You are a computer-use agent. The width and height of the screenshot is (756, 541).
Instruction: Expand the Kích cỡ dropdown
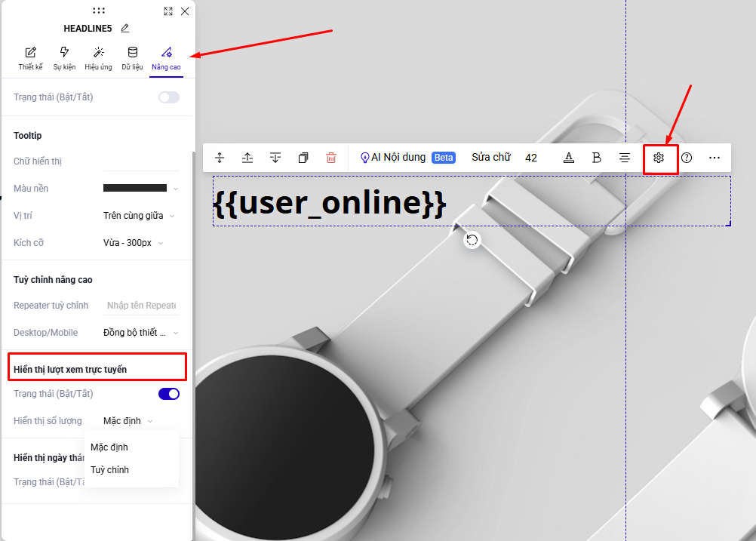click(x=134, y=243)
